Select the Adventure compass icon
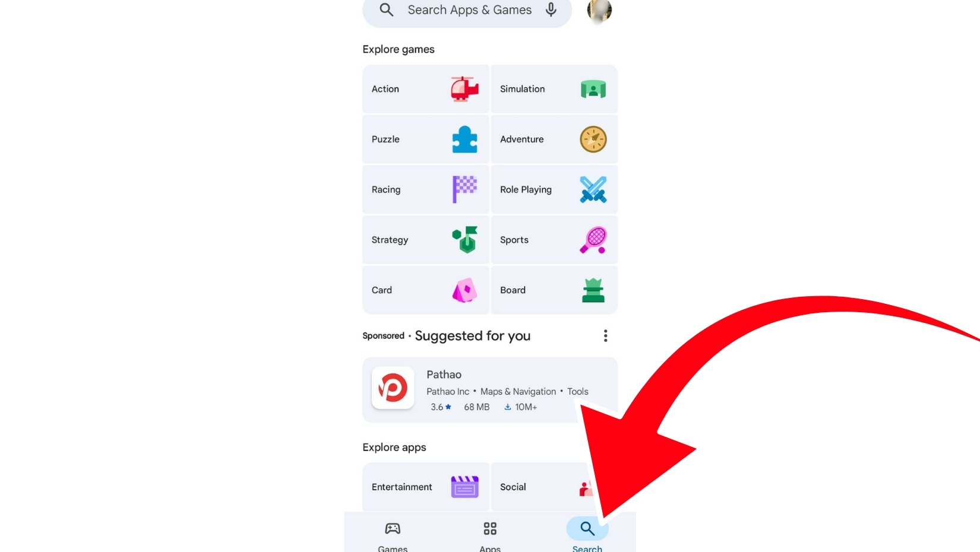Screen dimensions: 980x552 [x=593, y=139]
